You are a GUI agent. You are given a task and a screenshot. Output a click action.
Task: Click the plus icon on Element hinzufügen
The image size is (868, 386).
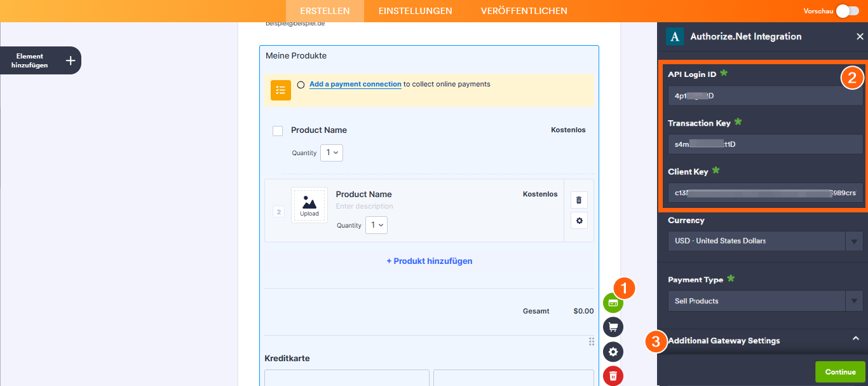[x=71, y=60]
